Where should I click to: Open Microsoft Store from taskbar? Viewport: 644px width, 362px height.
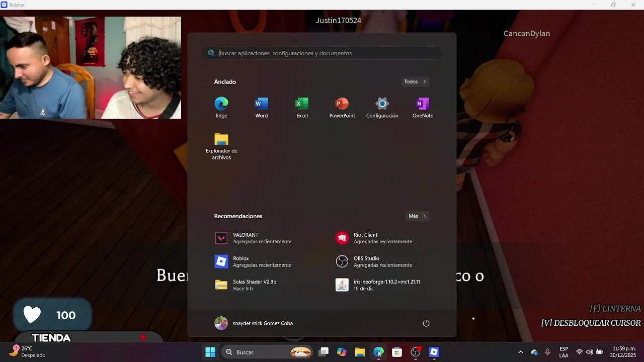(x=397, y=352)
